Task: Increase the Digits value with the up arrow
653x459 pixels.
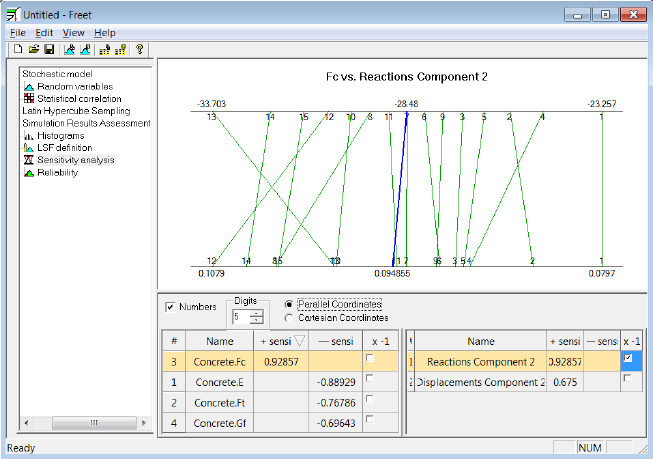Action: tap(257, 313)
